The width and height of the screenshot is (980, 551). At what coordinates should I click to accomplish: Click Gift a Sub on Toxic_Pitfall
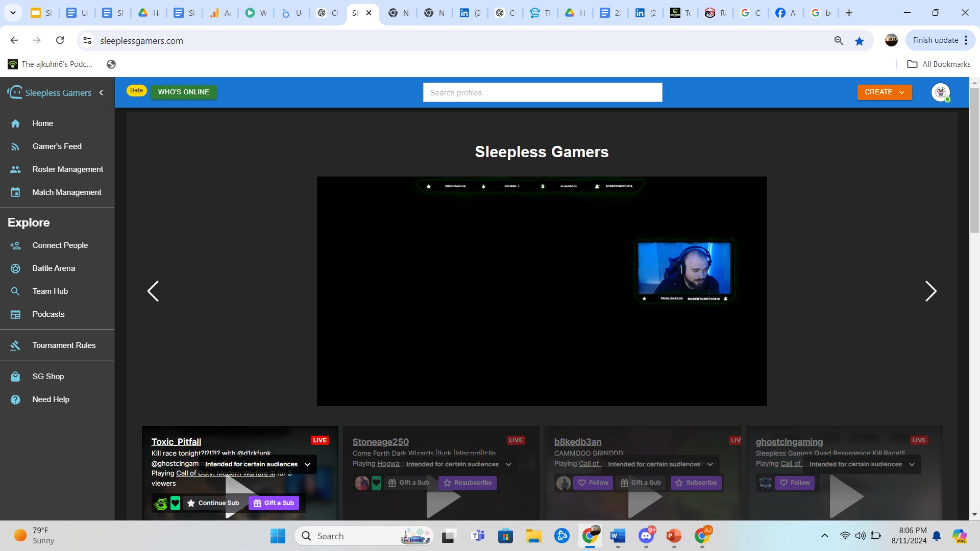point(274,503)
